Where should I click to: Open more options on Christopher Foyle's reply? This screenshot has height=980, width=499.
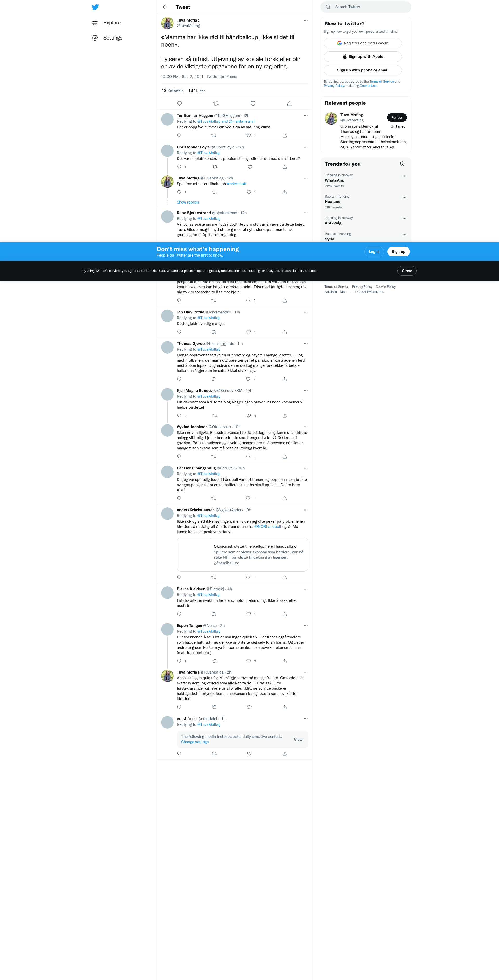(305, 147)
